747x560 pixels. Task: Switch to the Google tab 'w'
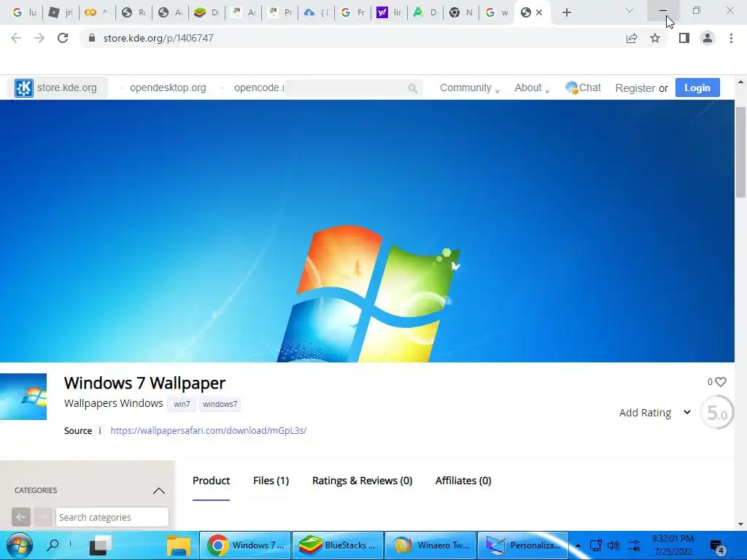496,12
